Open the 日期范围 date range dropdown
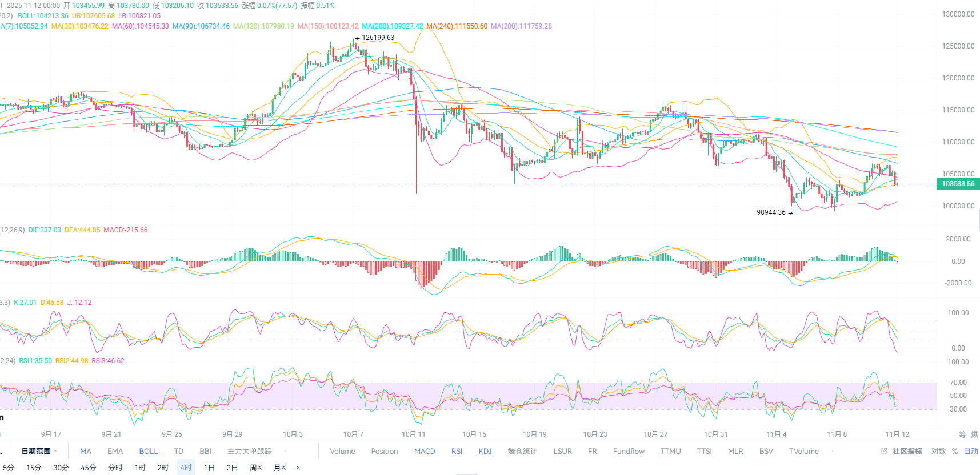Screen dimensions: 980x475 tap(39, 451)
